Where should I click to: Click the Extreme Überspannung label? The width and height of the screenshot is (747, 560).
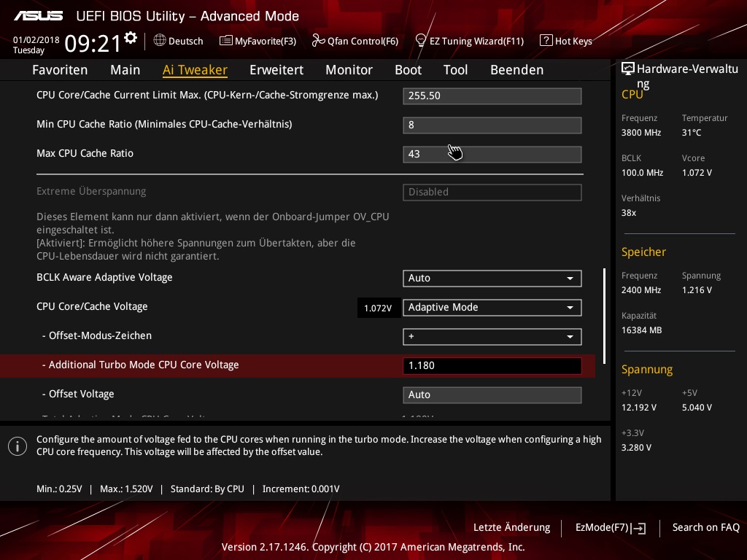(x=91, y=192)
